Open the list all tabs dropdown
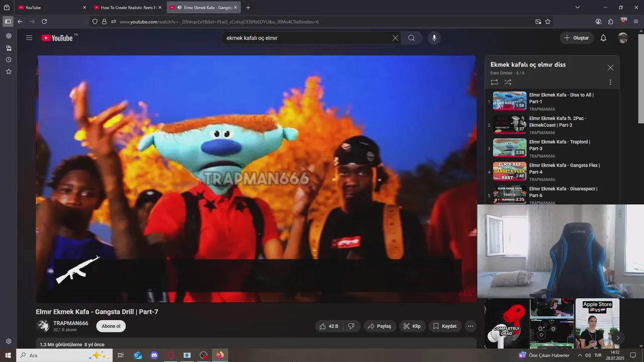Viewport: 644px width, 362px height. point(578,8)
